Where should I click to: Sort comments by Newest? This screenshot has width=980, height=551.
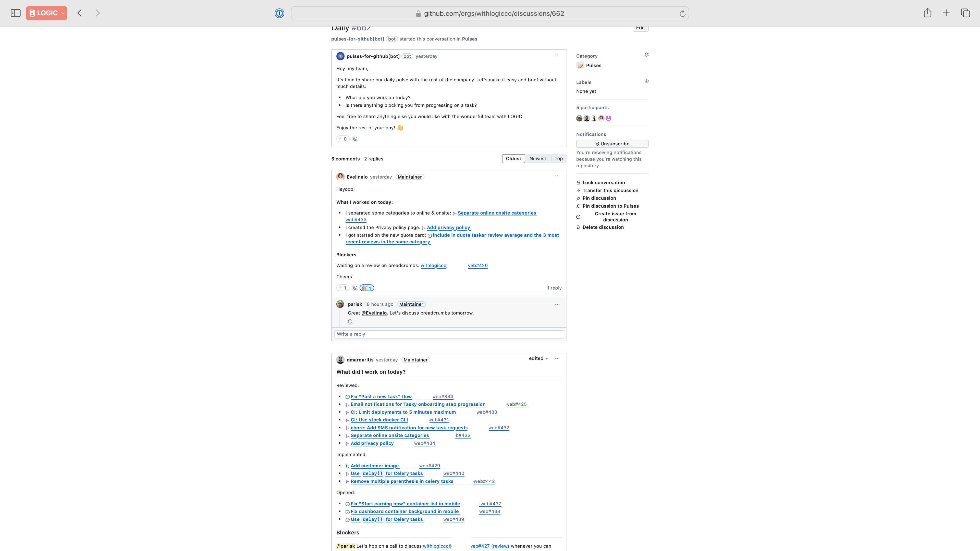click(537, 159)
